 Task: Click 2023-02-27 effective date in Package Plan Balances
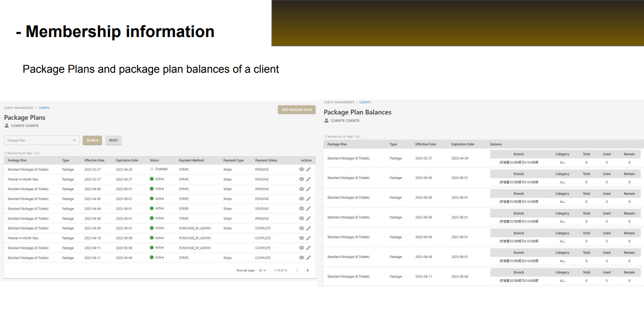[x=424, y=158]
